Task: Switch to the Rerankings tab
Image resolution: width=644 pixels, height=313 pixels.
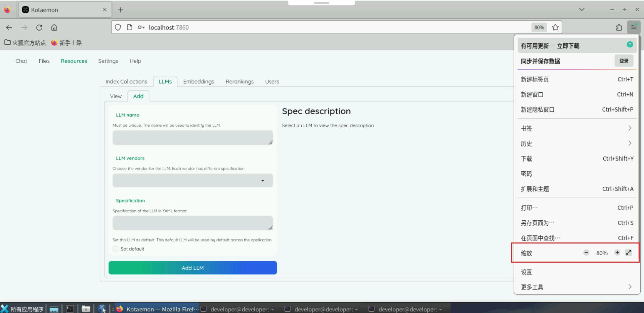Action: pyautogui.click(x=240, y=82)
